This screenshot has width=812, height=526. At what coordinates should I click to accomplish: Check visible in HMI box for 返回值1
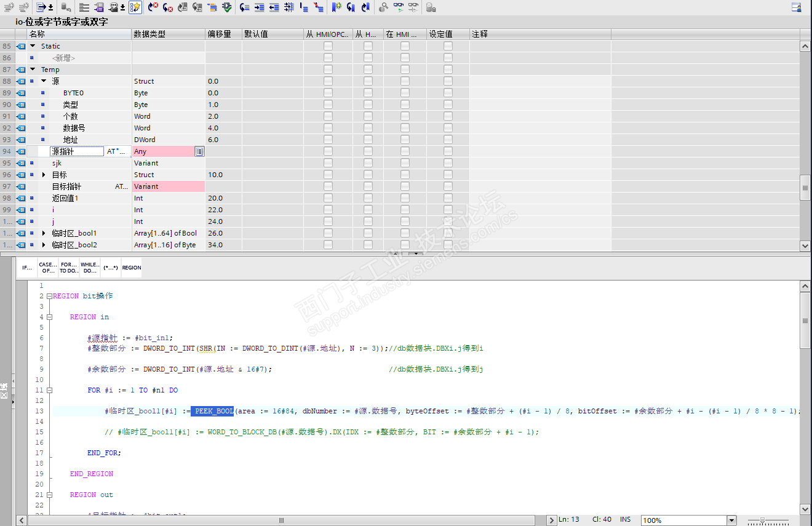pyautogui.click(x=405, y=198)
